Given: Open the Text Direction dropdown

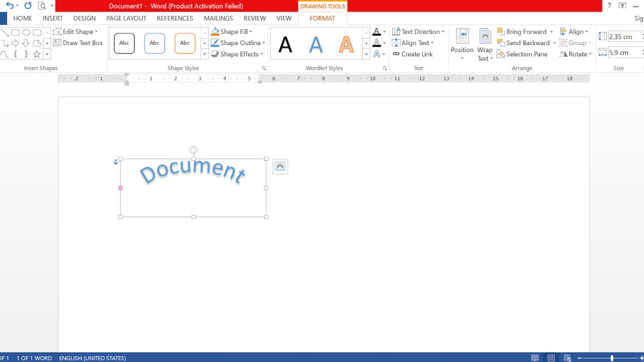Looking at the screenshot, I should click(x=418, y=32).
